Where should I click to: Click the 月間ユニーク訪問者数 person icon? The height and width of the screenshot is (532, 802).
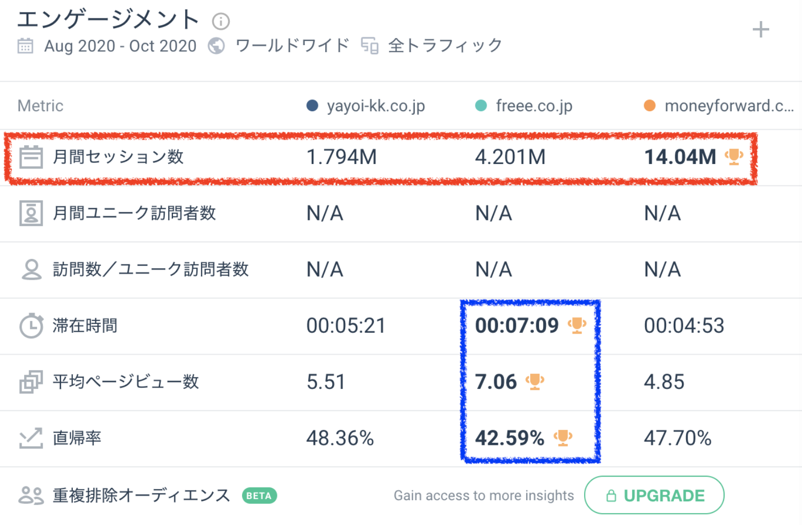point(31,213)
